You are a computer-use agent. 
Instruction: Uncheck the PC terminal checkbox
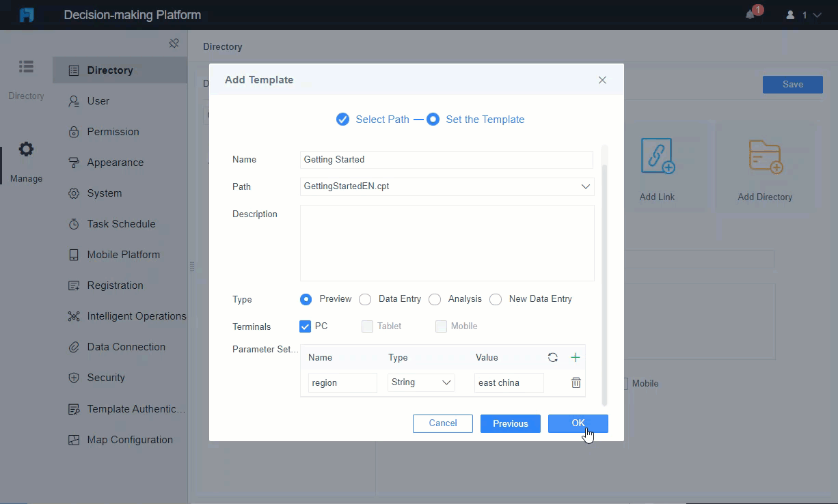click(306, 326)
